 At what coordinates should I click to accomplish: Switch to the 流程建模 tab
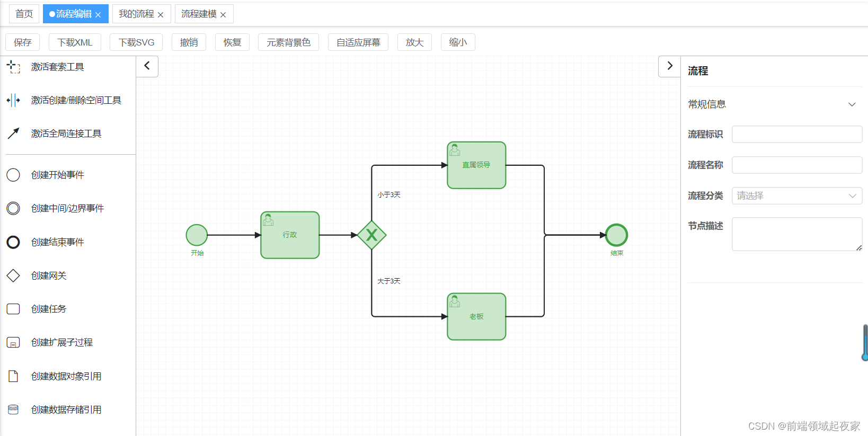pos(199,14)
